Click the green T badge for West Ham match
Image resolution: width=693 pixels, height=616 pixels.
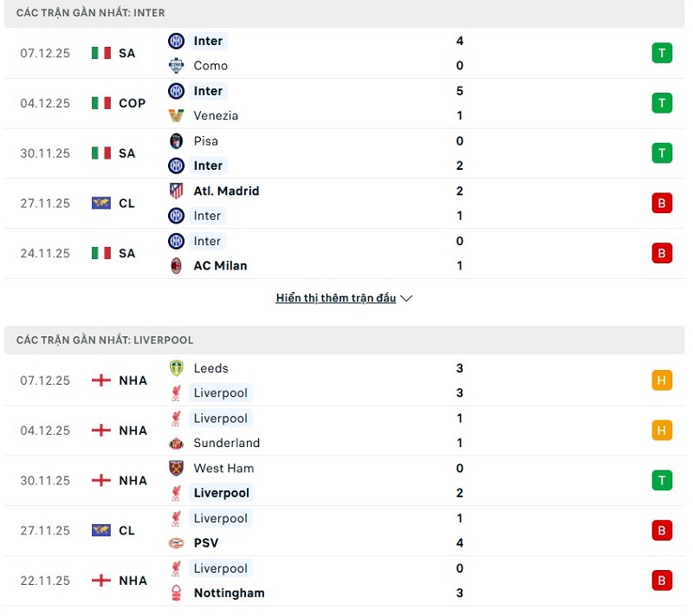click(662, 480)
